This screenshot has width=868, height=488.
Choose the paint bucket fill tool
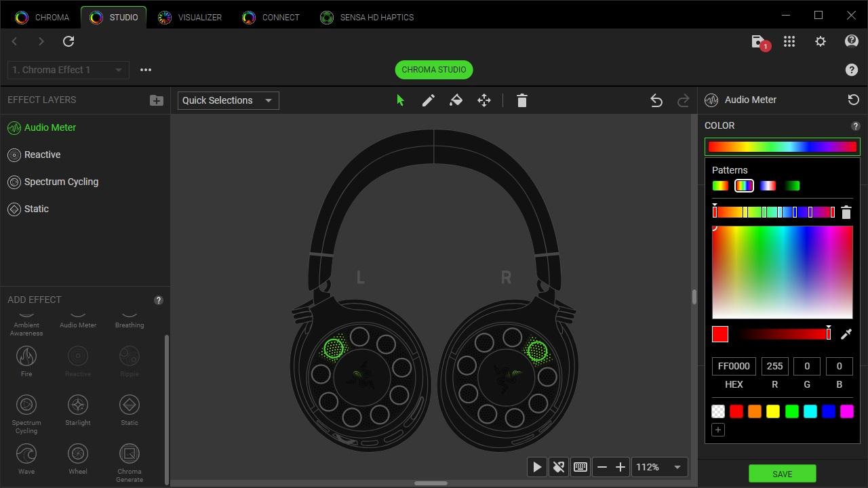click(456, 100)
